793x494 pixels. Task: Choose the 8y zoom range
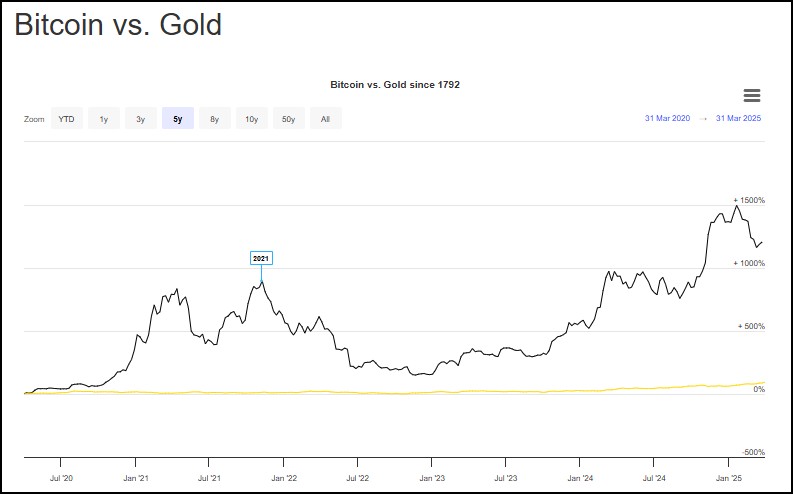click(x=215, y=119)
